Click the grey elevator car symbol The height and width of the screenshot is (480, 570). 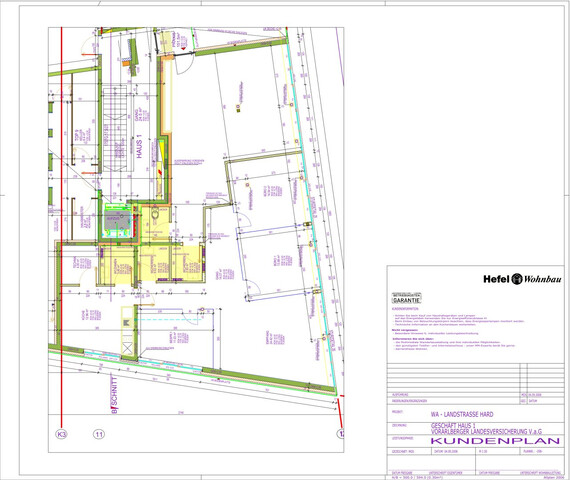(117, 221)
